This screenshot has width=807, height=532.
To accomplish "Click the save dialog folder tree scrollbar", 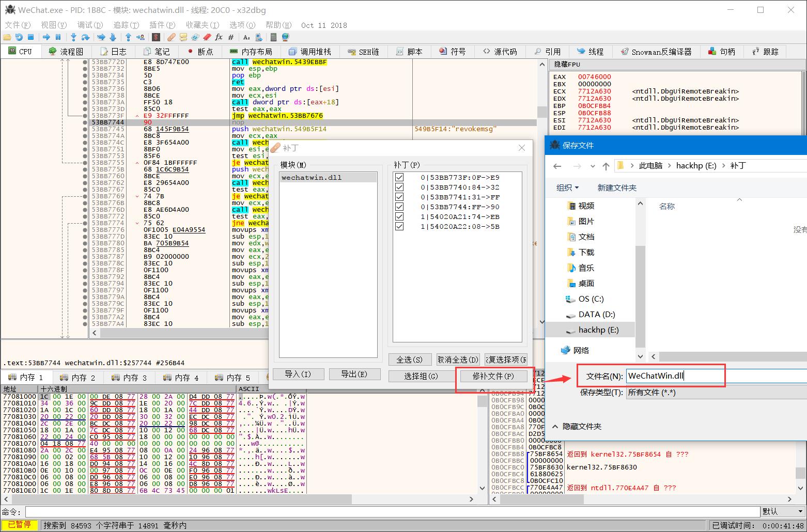I will [640, 298].
